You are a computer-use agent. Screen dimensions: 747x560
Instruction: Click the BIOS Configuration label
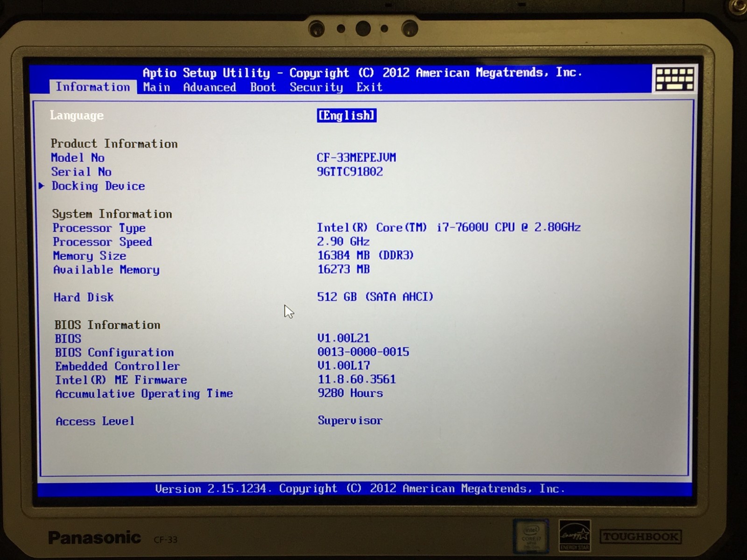[114, 352]
